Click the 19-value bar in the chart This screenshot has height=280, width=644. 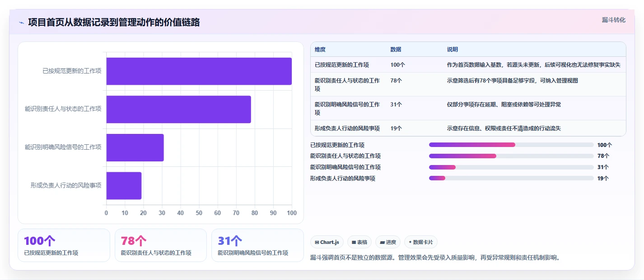click(124, 186)
